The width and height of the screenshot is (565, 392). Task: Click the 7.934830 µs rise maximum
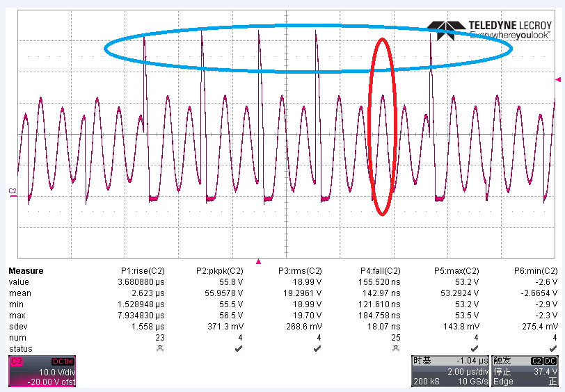141,316
